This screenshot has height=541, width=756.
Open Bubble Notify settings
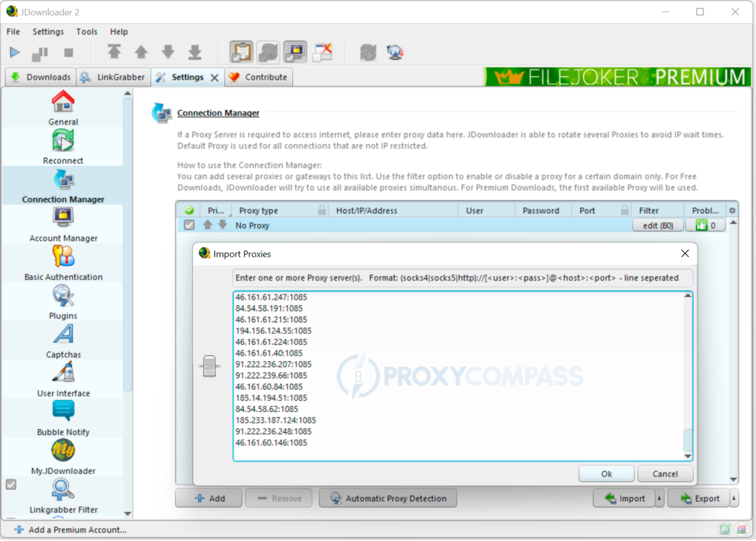[63, 418]
